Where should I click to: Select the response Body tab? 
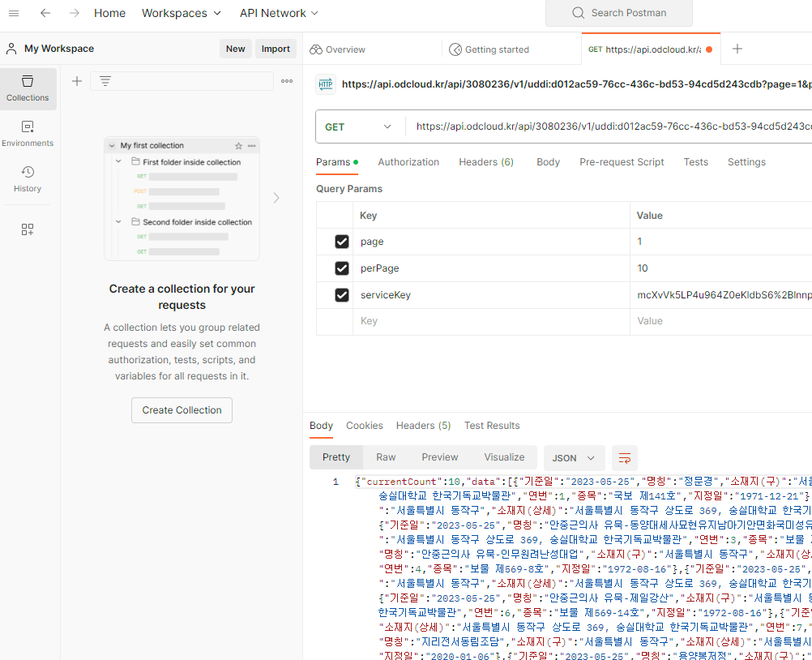pyautogui.click(x=321, y=426)
